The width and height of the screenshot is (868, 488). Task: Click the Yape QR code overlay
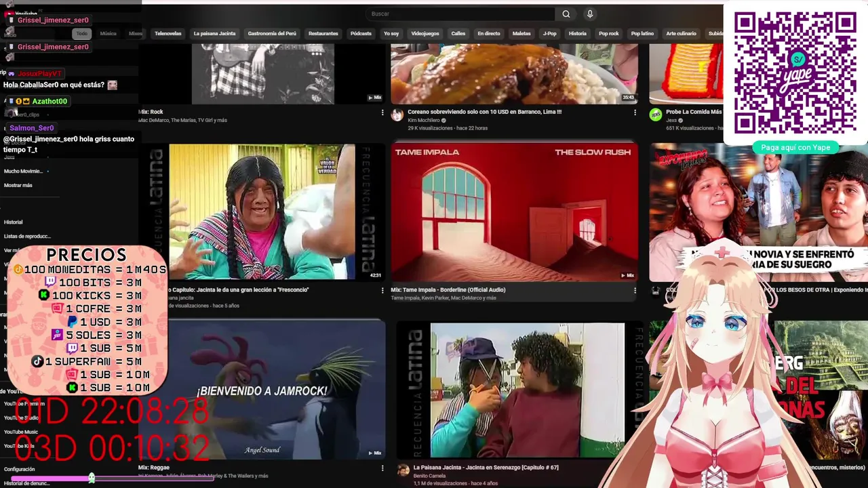click(795, 73)
